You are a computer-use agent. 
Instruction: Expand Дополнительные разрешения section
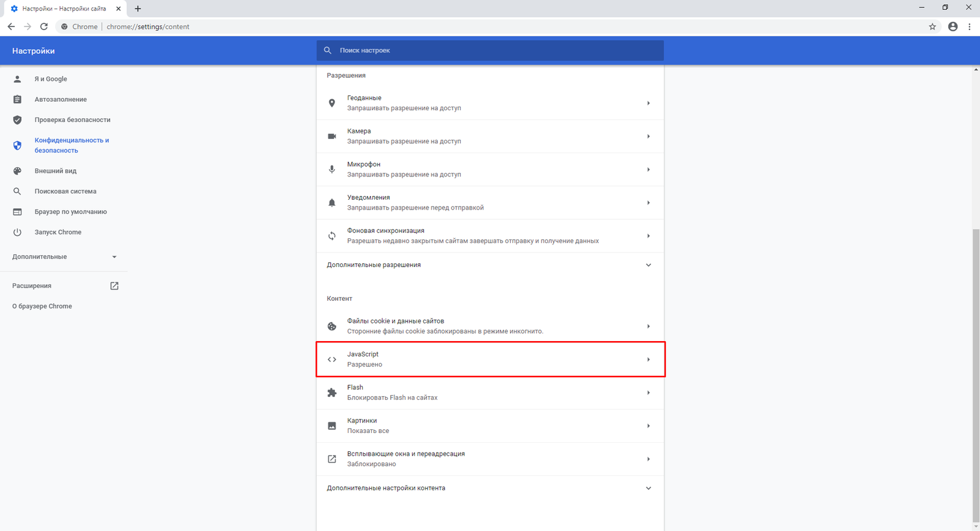coord(648,265)
